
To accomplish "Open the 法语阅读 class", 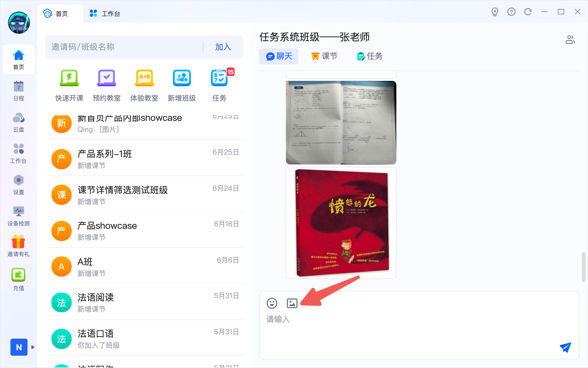I will pos(145,303).
